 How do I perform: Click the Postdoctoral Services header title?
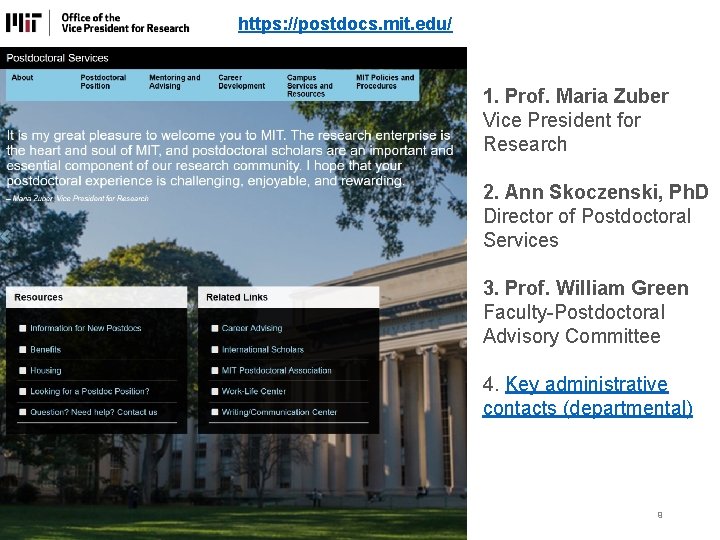click(x=57, y=58)
